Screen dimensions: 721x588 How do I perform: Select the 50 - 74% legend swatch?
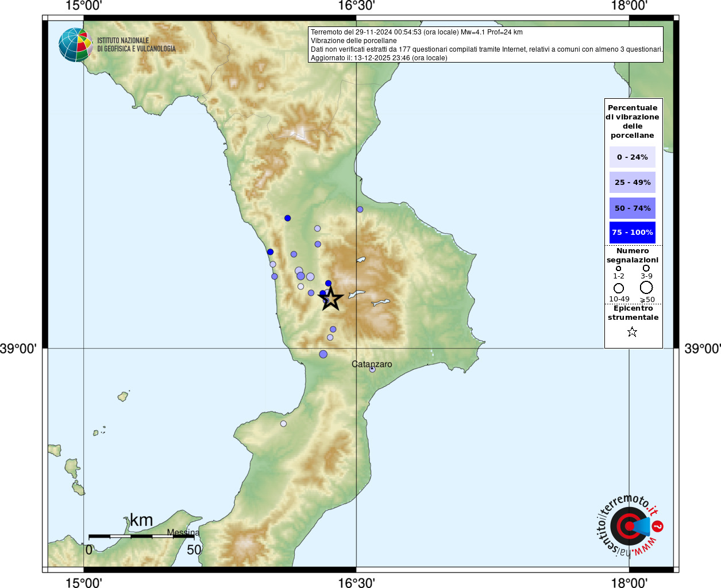coord(633,208)
